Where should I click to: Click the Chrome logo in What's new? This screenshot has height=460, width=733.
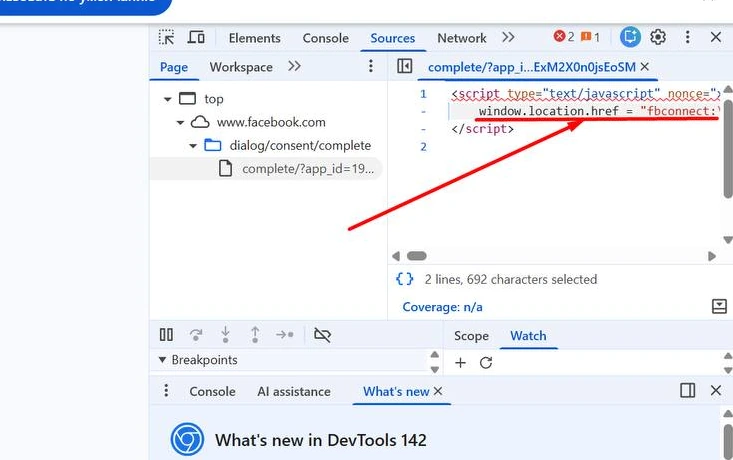pyautogui.click(x=187, y=439)
